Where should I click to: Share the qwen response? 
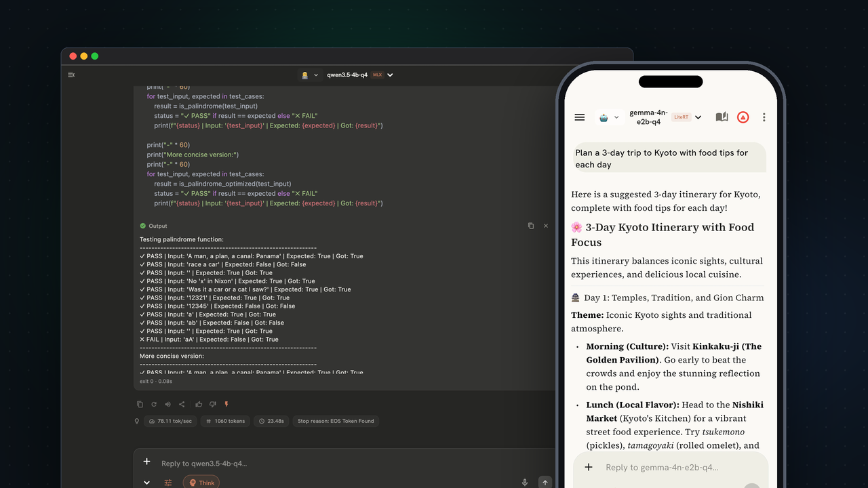(x=182, y=405)
